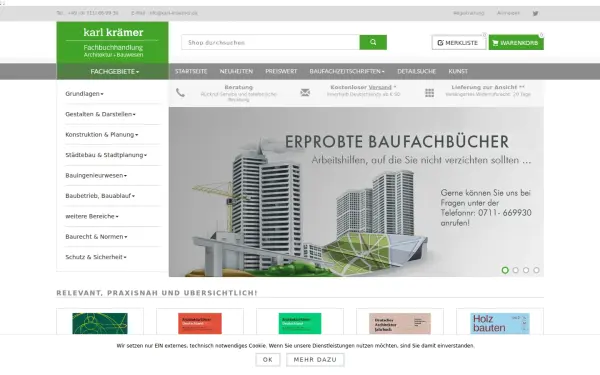Expand Baubetrieb, Bauablauf category
600x375 pixels.
(100, 196)
